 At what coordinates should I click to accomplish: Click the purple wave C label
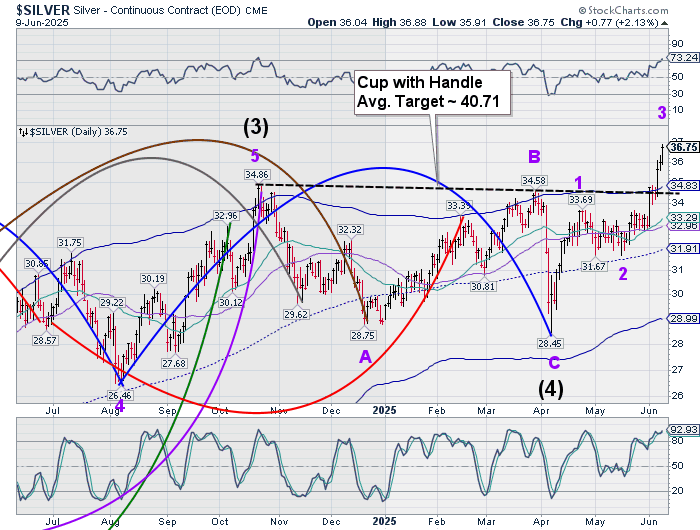(x=552, y=364)
